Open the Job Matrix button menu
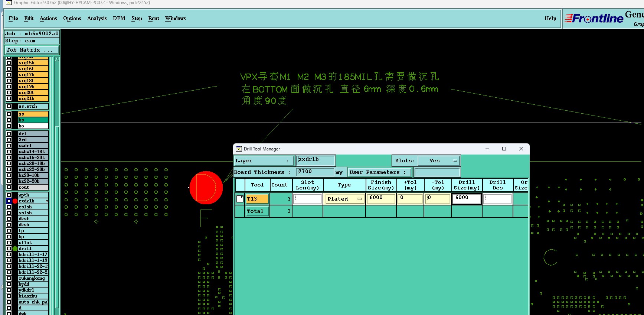644x315 pixels. click(x=32, y=50)
